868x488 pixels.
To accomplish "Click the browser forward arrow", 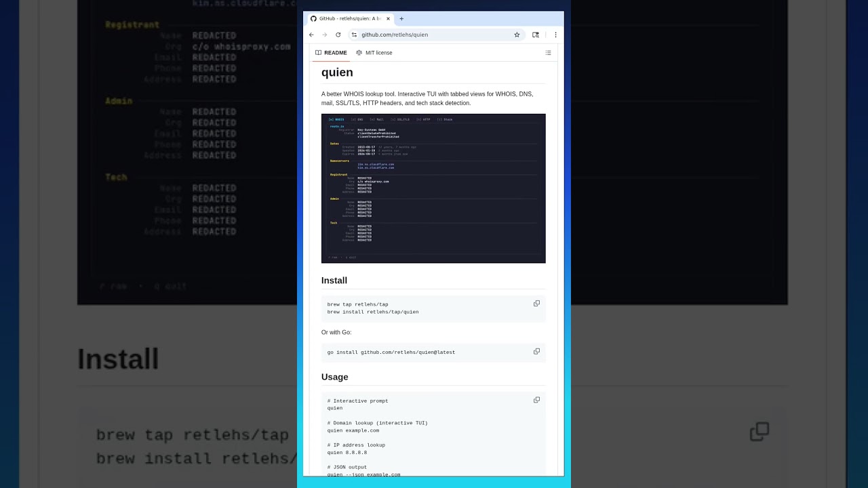I will (x=324, y=35).
